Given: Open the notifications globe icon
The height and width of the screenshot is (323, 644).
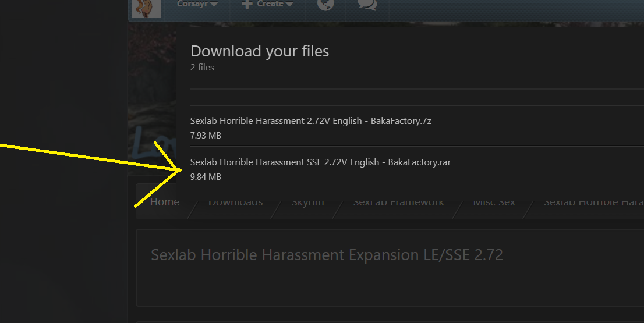Looking at the screenshot, I should click(325, 4).
